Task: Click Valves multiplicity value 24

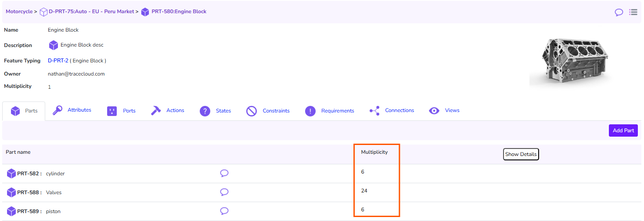Action: (x=364, y=191)
